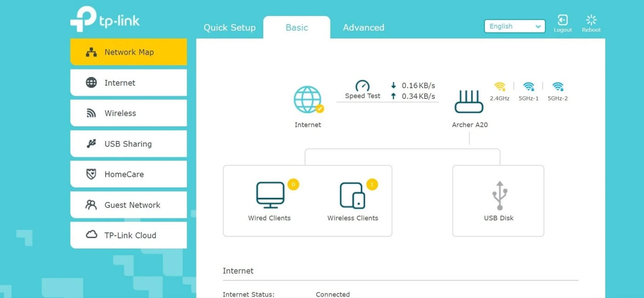Click the globe icon beside Internet menu
The image size is (644, 298).
point(92,82)
